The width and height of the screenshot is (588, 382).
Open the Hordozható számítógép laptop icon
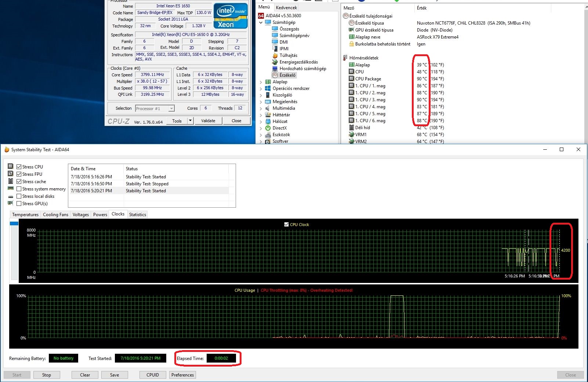(x=275, y=69)
